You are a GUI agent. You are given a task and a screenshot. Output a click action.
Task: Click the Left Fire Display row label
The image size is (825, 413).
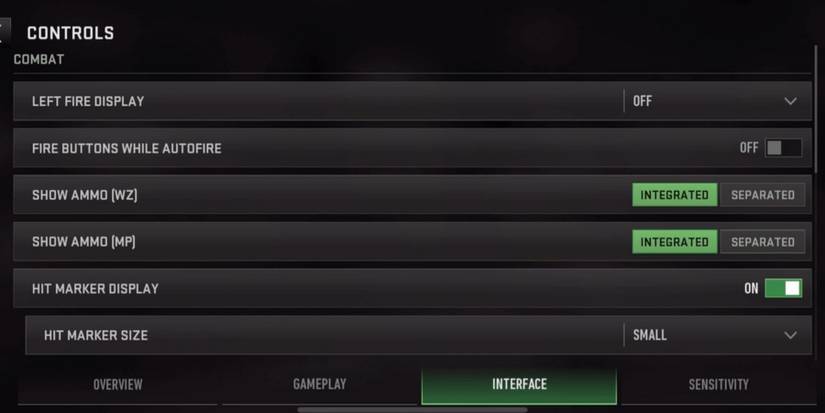pyautogui.click(x=88, y=101)
